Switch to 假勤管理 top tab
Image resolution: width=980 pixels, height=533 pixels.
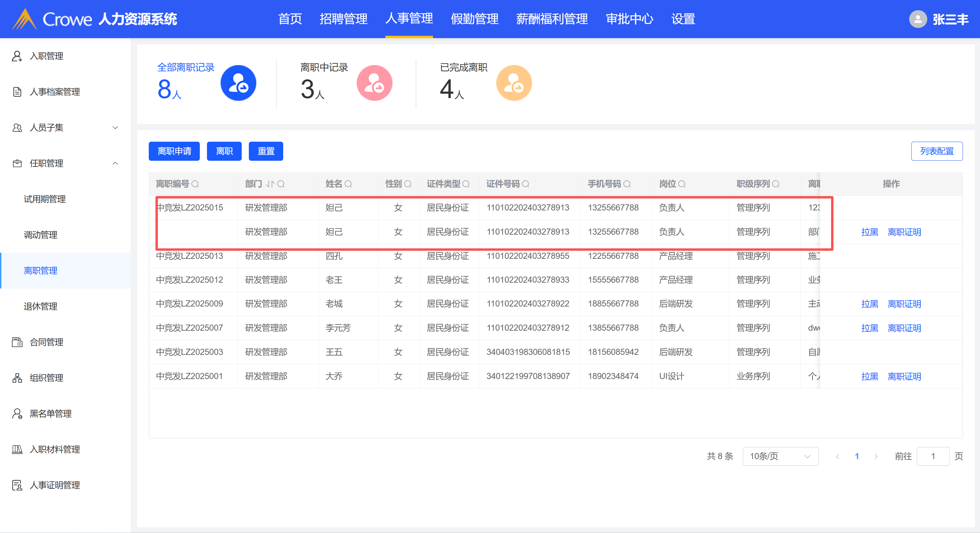point(474,19)
